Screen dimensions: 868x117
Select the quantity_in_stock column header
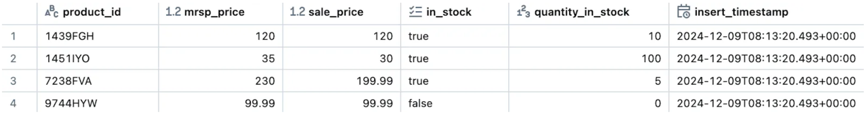tap(581, 12)
